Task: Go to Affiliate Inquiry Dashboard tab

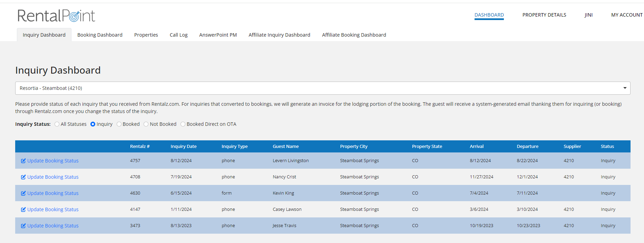Action: click(x=279, y=35)
